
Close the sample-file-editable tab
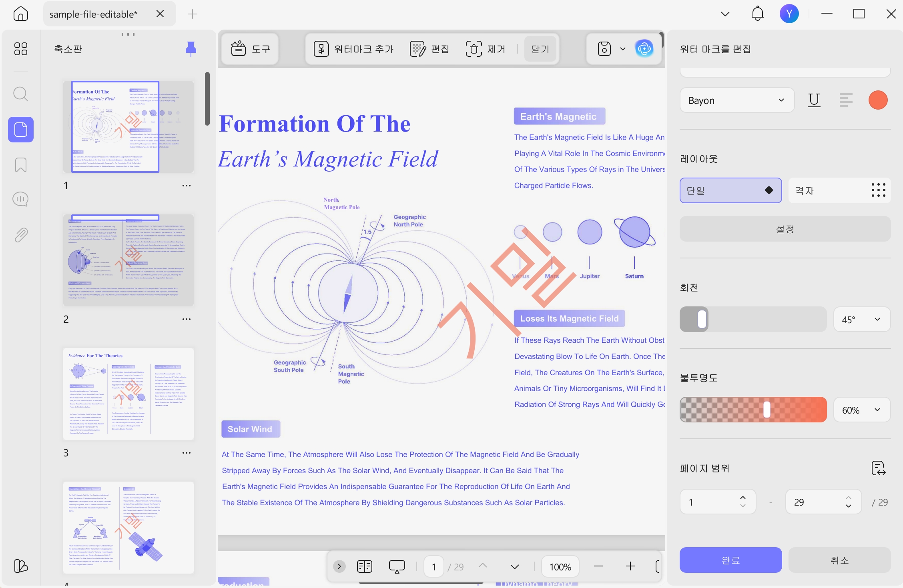coord(160,14)
